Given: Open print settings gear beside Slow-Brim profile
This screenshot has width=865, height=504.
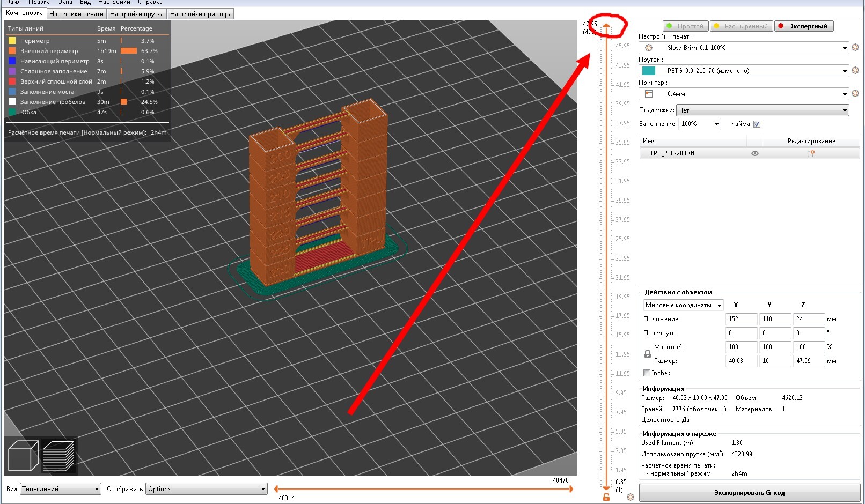Looking at the screenshot, I should [x=855, y=47].
